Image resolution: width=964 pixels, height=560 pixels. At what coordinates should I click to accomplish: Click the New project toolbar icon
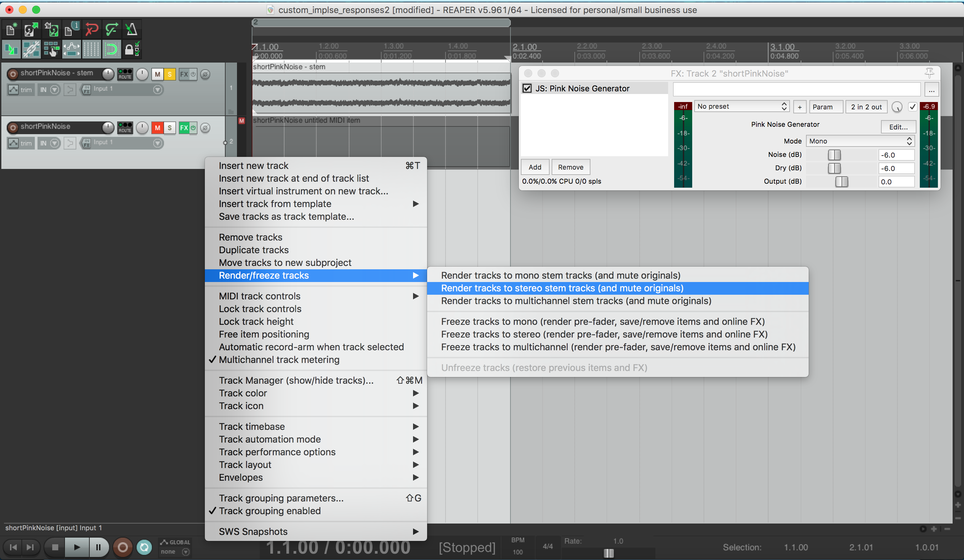[x=11, y=29]
